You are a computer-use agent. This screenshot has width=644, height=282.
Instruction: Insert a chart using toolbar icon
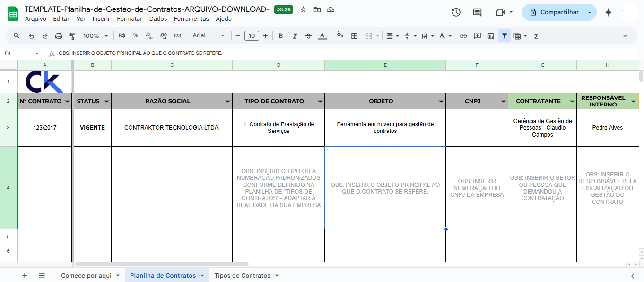(x=491, y=36)
